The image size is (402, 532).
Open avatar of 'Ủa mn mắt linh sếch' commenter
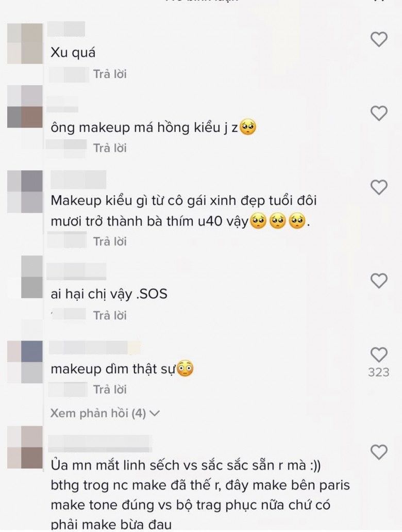pos(25,447)
